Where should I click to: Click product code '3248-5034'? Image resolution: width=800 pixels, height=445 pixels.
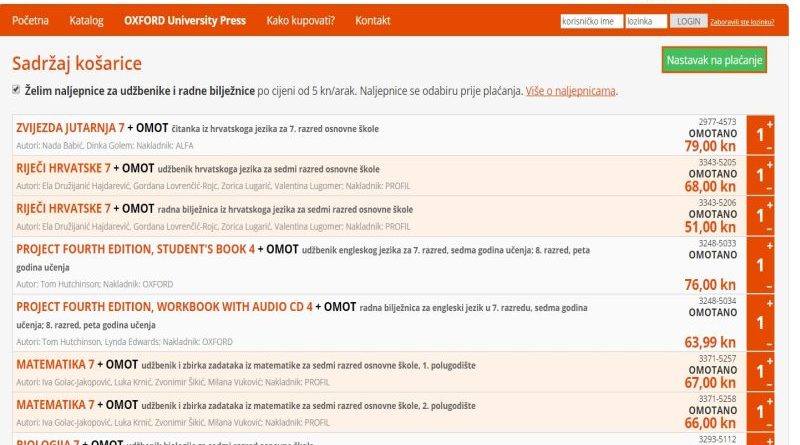pos(717,301)
